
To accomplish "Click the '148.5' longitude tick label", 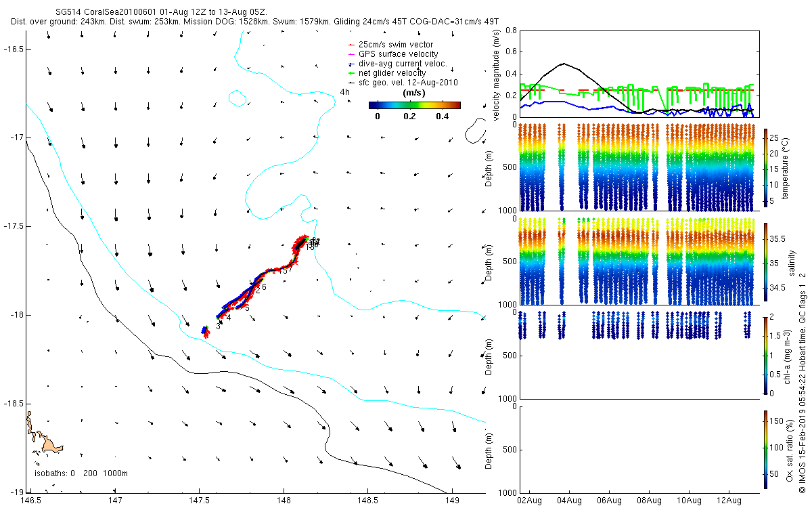I will click(367, 501).
